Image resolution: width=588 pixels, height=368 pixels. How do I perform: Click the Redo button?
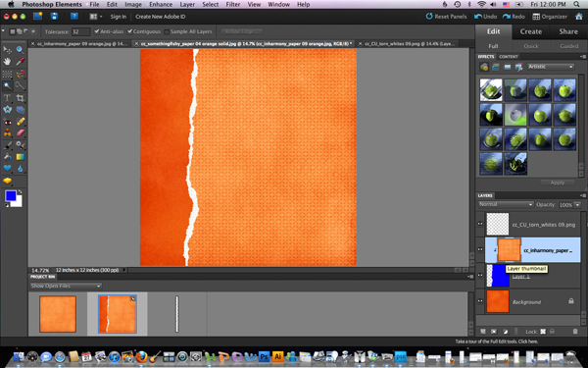pyautogui.click(x=514, y=16)
